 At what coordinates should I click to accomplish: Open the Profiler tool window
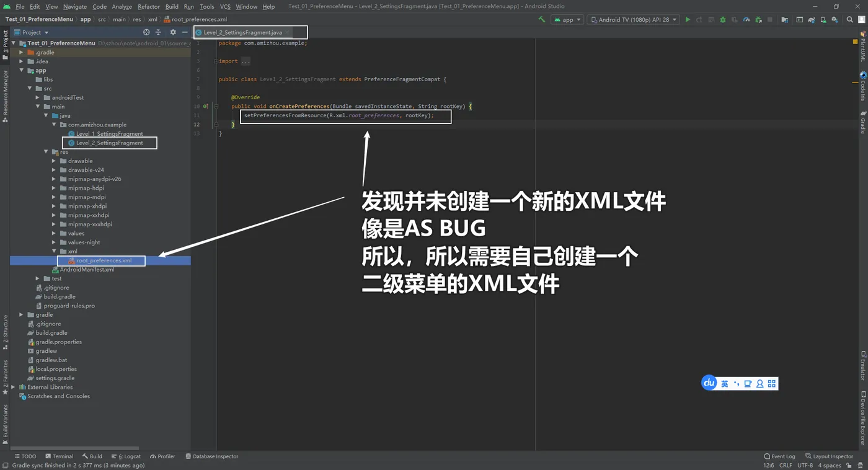(x=162, y=456)
